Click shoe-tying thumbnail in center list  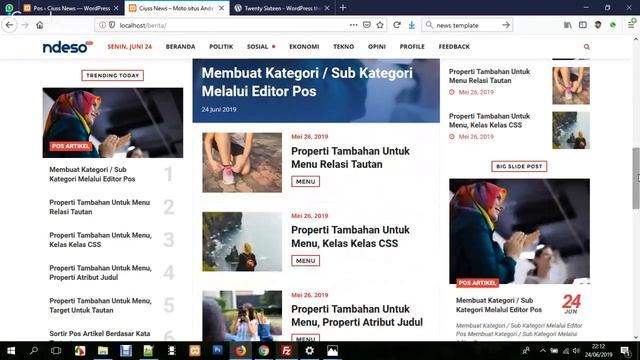[242, 162]
